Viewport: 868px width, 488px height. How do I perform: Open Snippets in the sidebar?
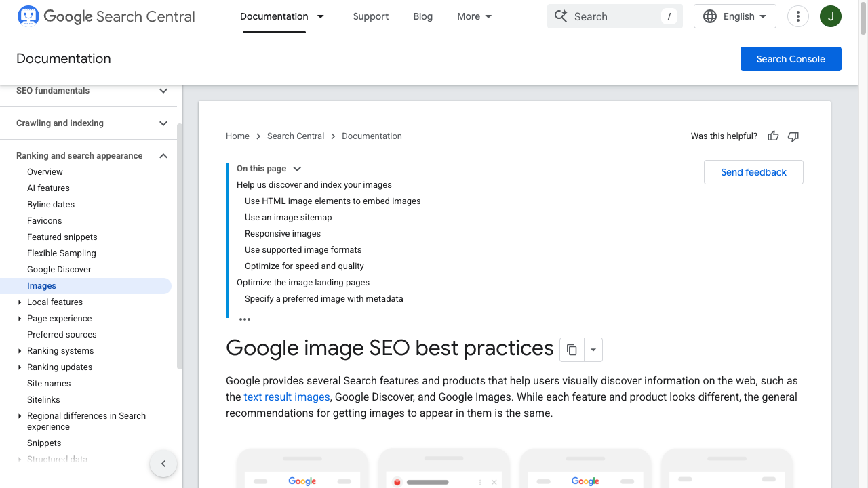[x=44, y=443]
